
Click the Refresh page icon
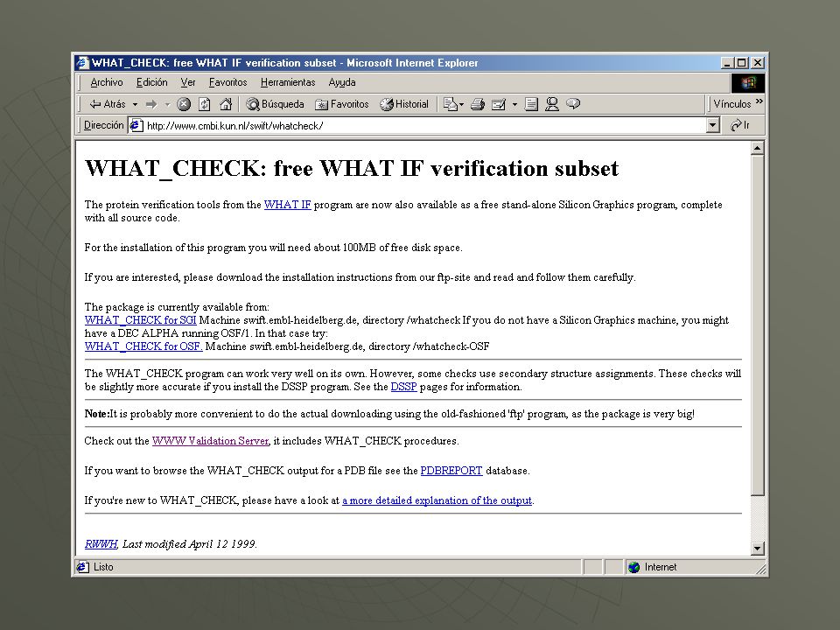(204, 104)
